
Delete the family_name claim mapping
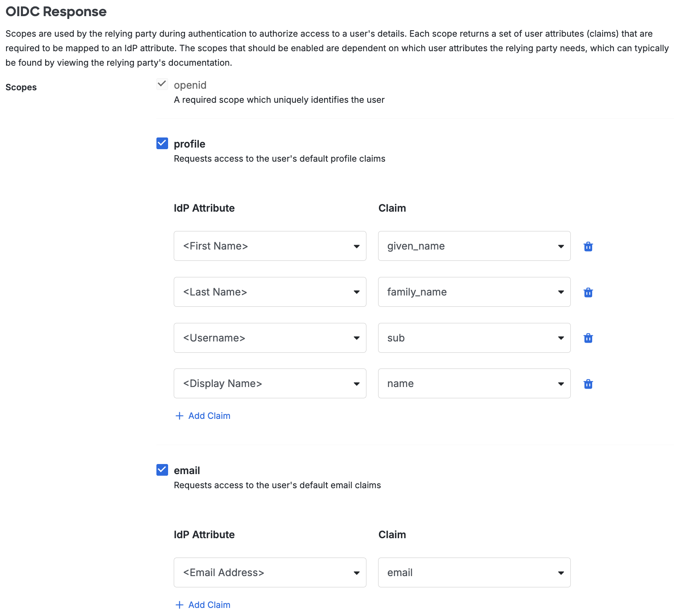(588, 292)
